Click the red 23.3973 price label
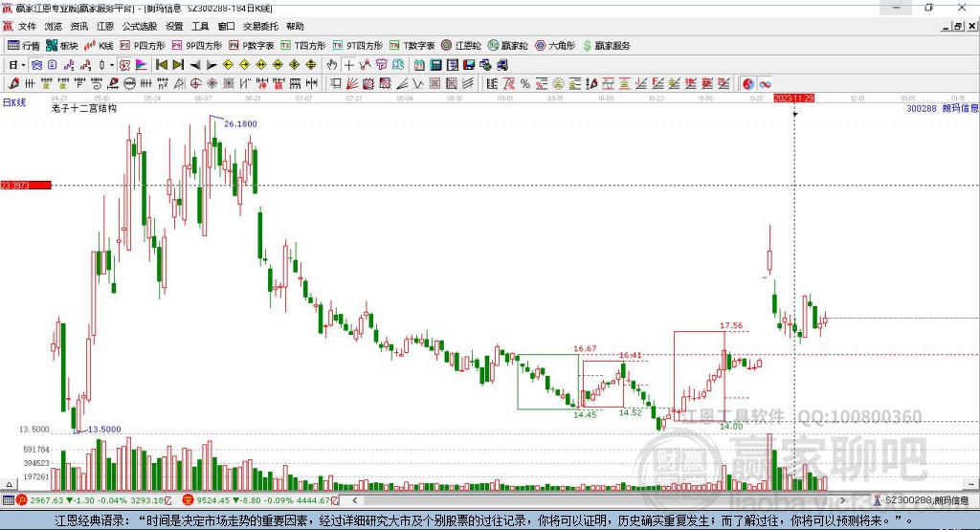Viewport: 980px width, 530px height. [x=26, y=185]
